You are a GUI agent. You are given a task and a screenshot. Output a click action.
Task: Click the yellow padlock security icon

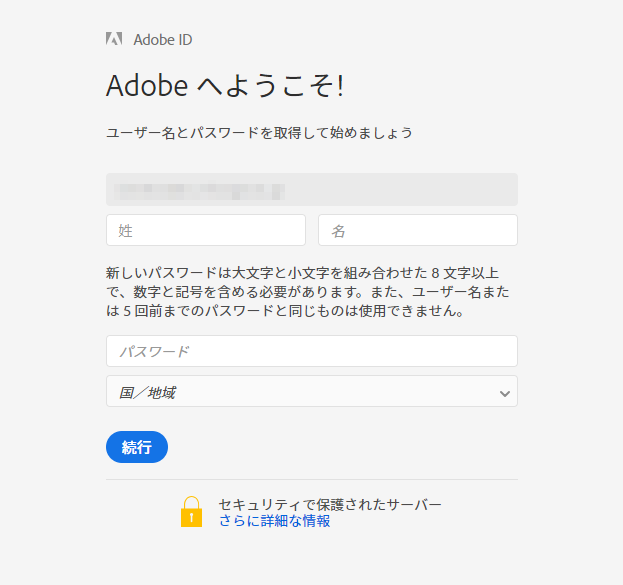click(192, 512)
